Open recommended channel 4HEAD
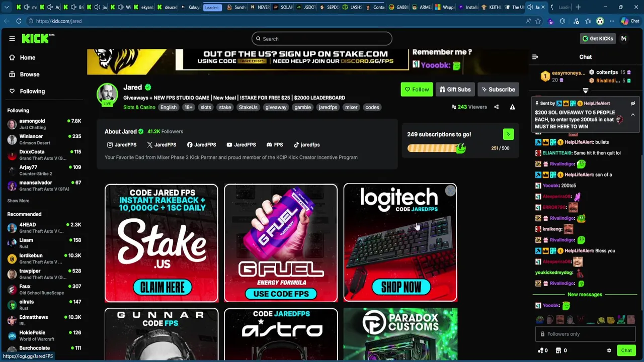 coord(44,228)
